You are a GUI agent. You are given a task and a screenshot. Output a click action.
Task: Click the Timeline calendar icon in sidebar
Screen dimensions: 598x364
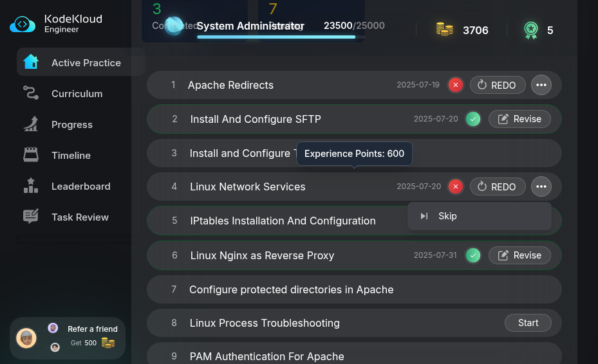[30, 155]
